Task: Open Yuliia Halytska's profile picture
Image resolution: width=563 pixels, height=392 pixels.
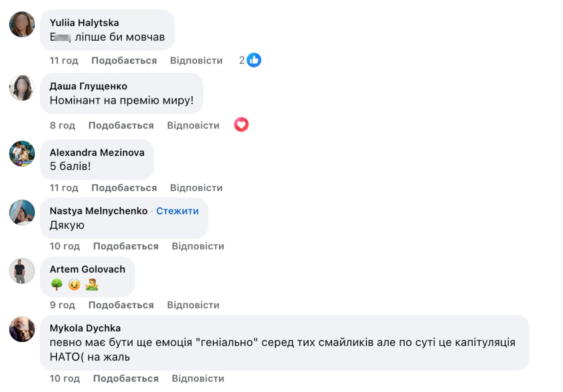Action: [x=22, y=24]
